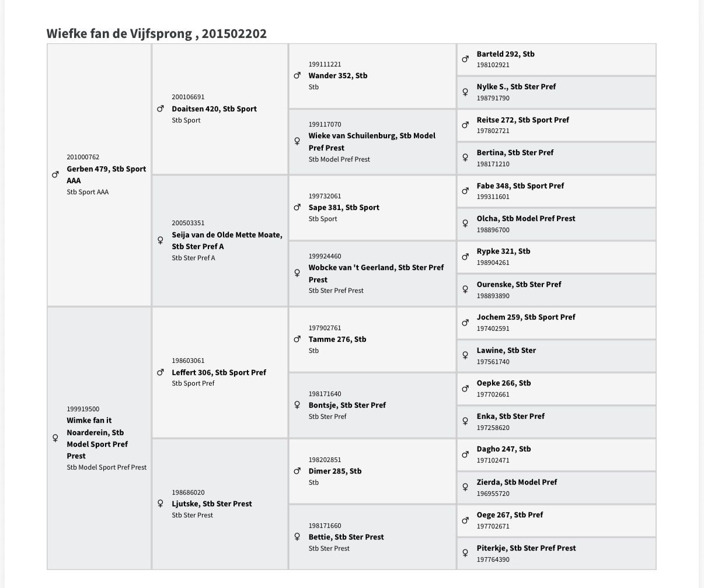Open Leffert 306, Stb Sport Pref entry
This screenshot has height=588, width=704.
pyautogui.click(x=219, y=372)
